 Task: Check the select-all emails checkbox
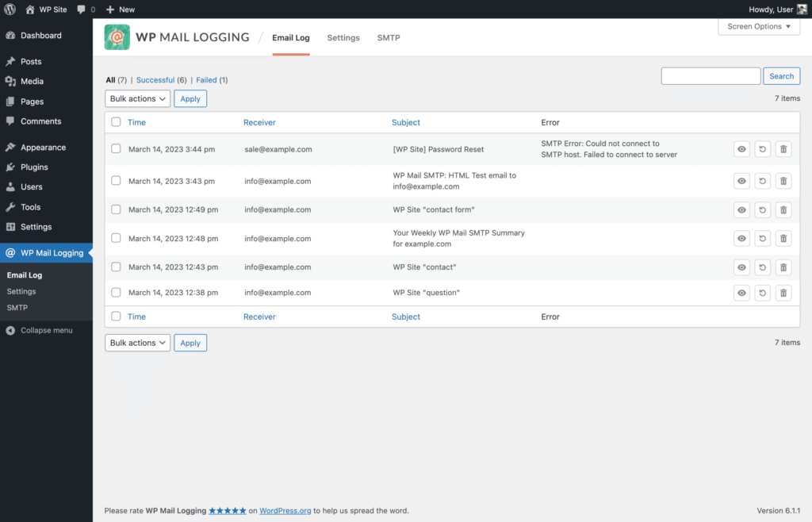point(116,122)
